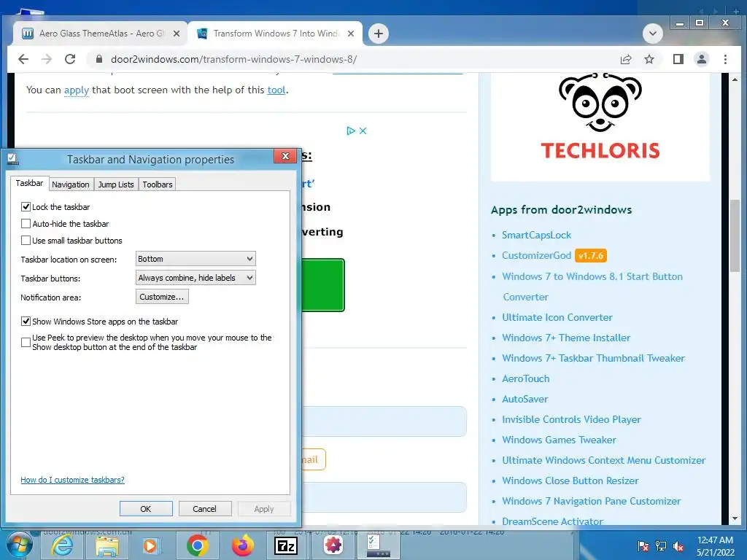Click the Action Center flag tray icon
Screen dimensions: 747x560
click(643, 546)
